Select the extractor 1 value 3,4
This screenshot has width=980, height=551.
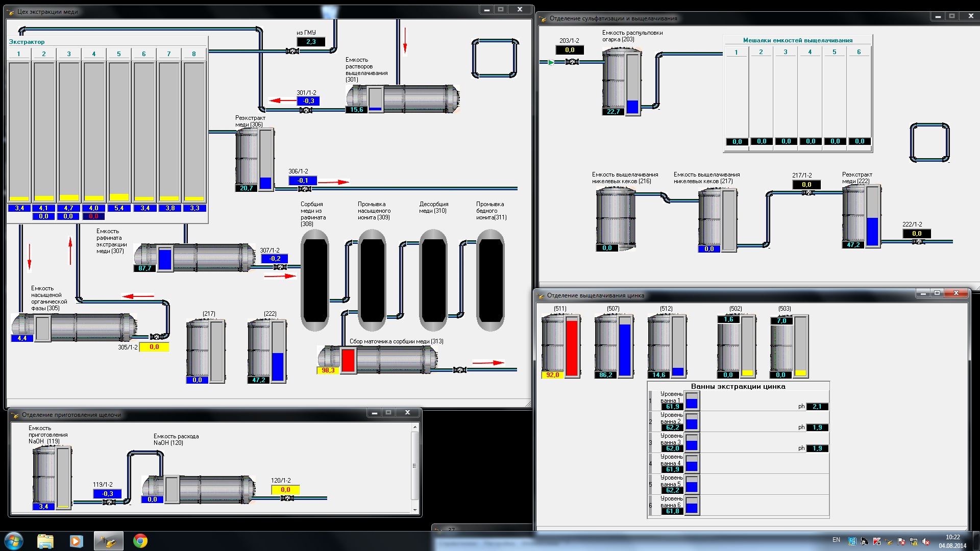point(19,208)
